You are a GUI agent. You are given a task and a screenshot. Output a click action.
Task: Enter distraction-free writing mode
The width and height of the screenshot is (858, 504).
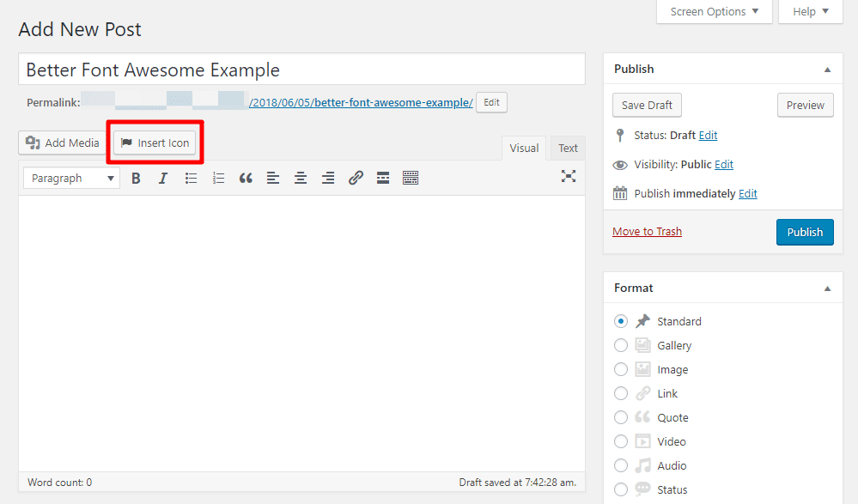point(569,176)
